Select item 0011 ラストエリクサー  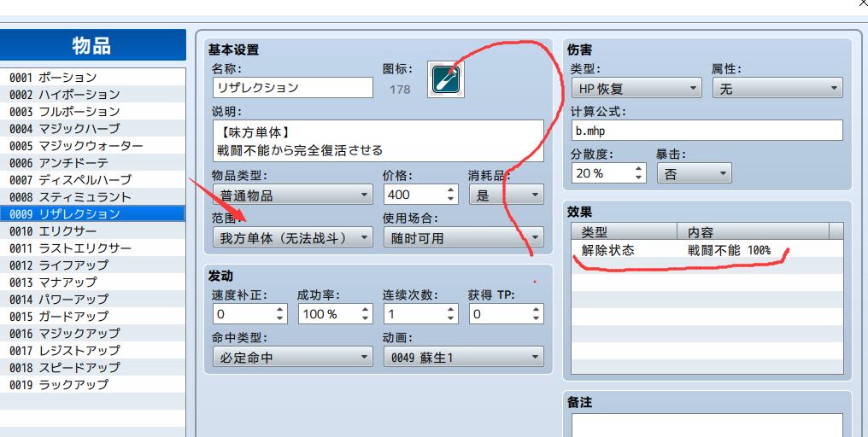93,248
